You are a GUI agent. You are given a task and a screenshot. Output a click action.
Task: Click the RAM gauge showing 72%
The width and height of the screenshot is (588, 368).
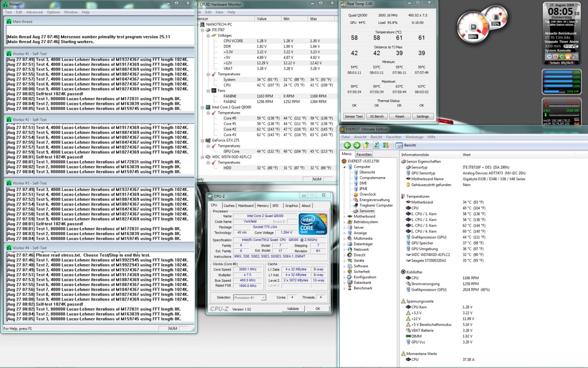coord(497,17)
